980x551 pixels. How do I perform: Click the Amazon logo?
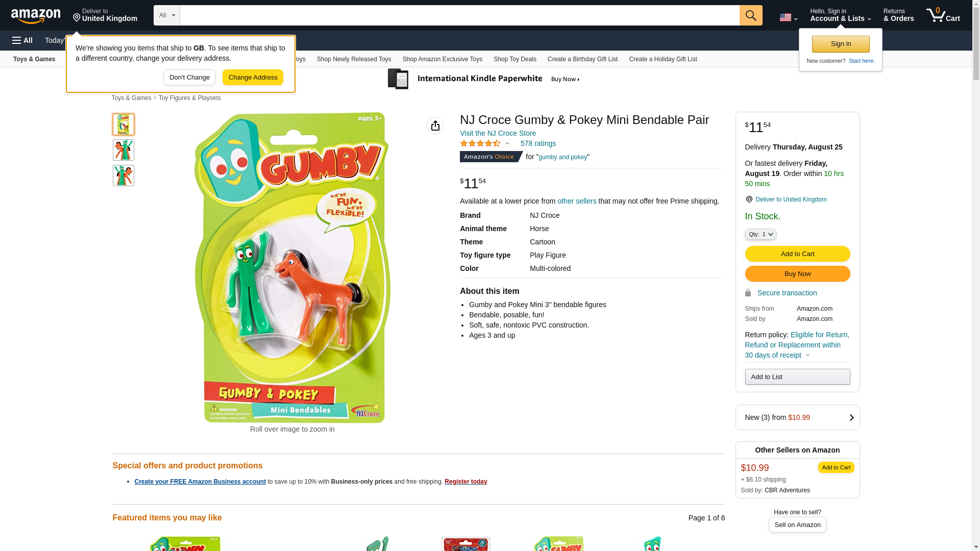pos(36,16)
